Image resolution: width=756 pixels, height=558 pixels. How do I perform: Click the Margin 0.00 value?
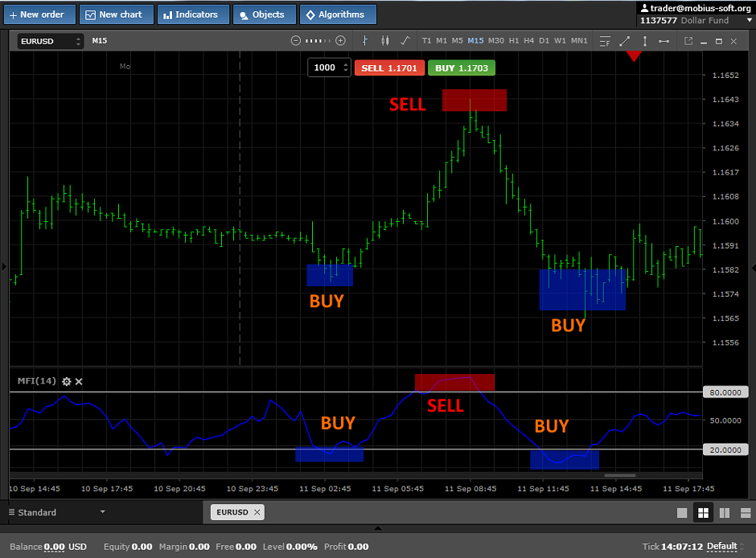pos(199,547)
